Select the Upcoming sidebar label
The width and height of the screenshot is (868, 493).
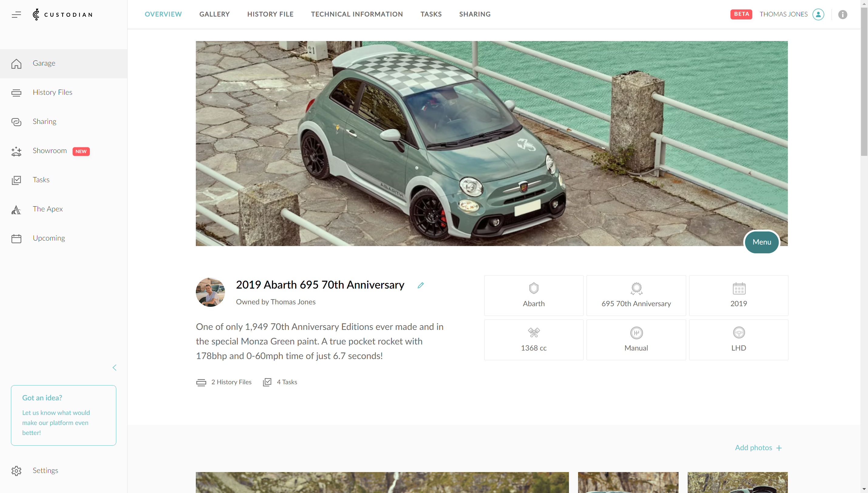pos(49,238)
